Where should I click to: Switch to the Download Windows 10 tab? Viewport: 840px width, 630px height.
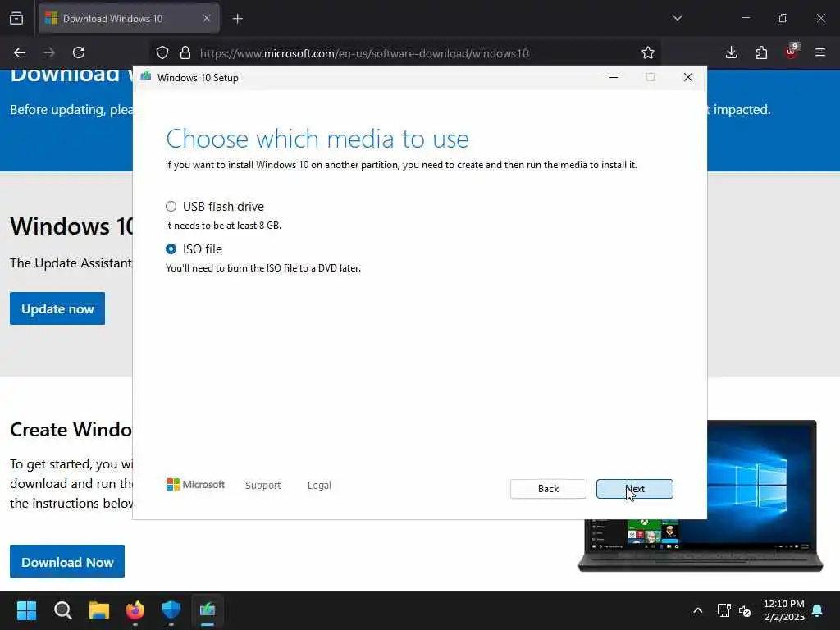click(129, 18)
